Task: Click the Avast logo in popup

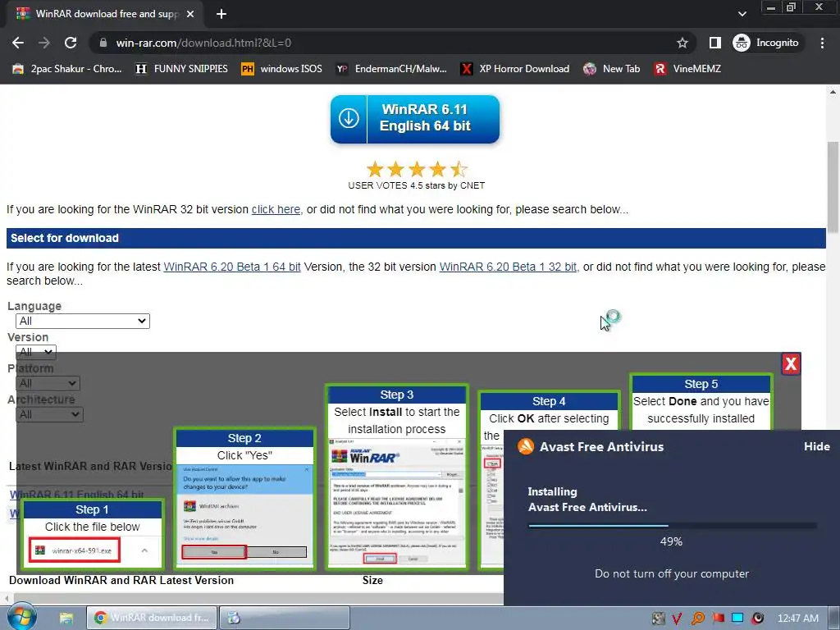Action: point(526,446)
